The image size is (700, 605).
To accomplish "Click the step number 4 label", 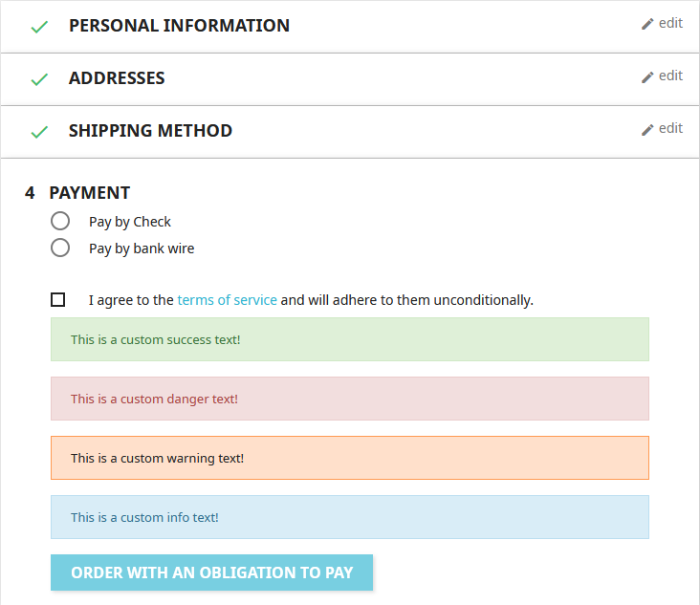I will click(x=30, y=193).
